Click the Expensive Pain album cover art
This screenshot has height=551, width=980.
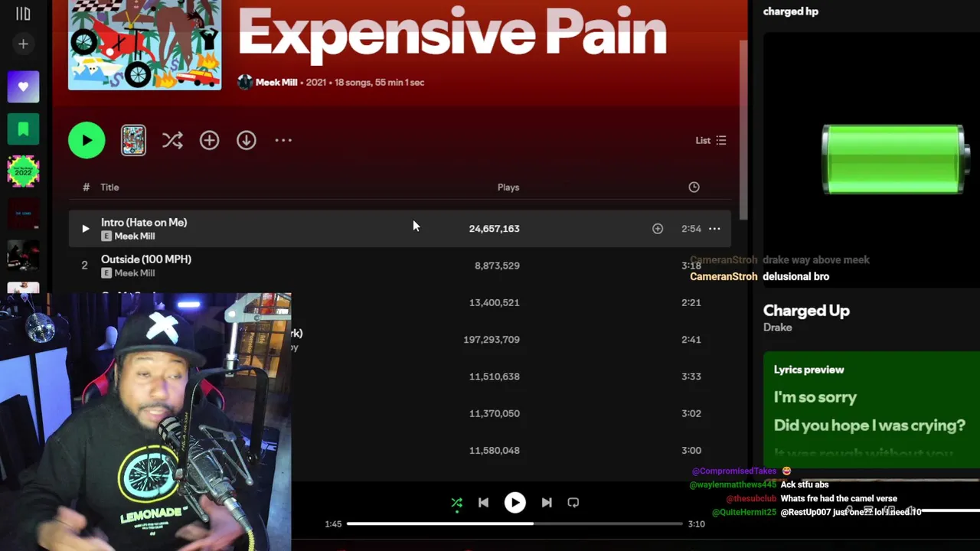click(145, 44)
